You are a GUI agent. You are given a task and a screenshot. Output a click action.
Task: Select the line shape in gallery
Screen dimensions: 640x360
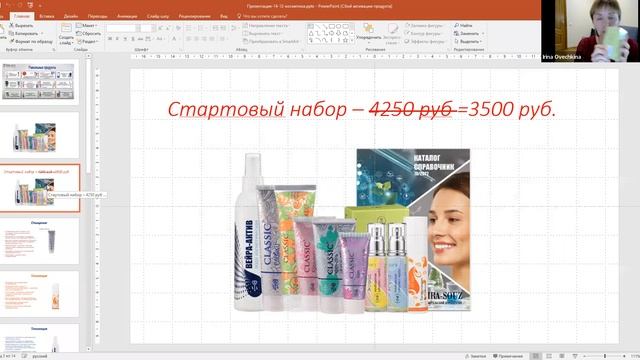tap(318, 27)
